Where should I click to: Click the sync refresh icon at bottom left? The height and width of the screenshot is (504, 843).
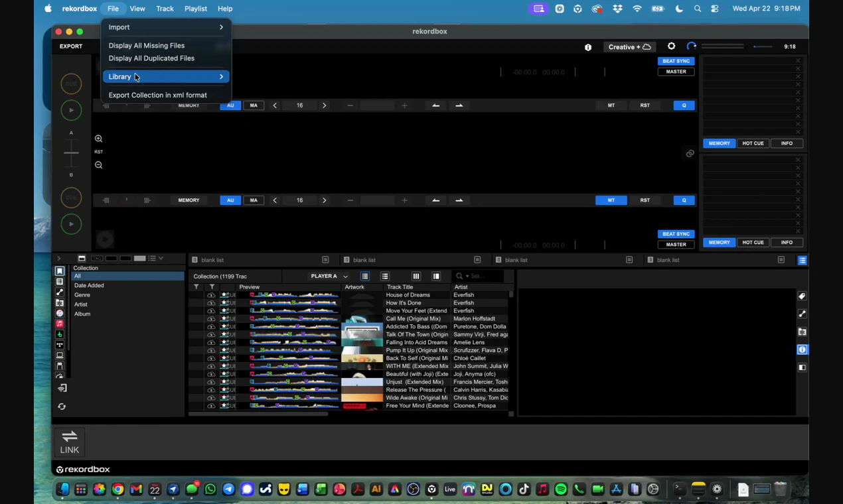(x=62, y=406)
